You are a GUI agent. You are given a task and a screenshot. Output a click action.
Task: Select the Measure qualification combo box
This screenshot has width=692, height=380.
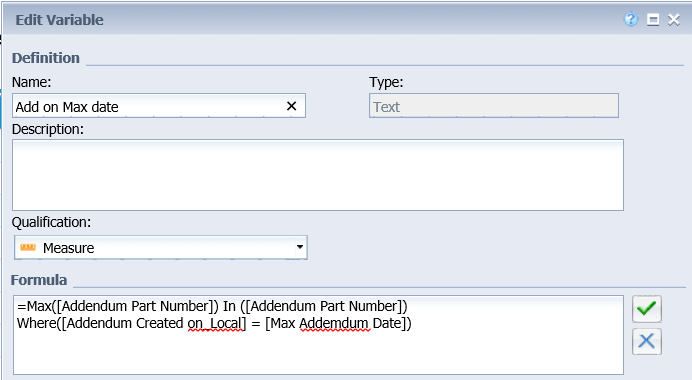[161, 247]
